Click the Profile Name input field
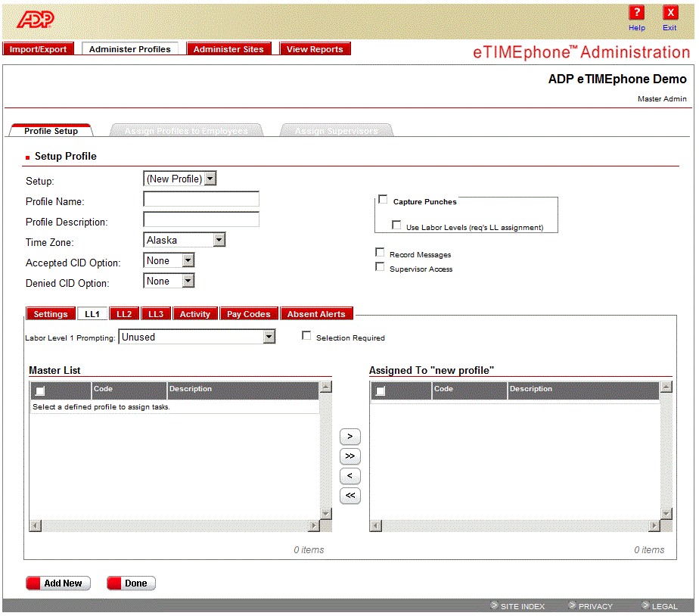Viewport: 699px width, 616px height. pyautogui.click(x=201, y=199)
